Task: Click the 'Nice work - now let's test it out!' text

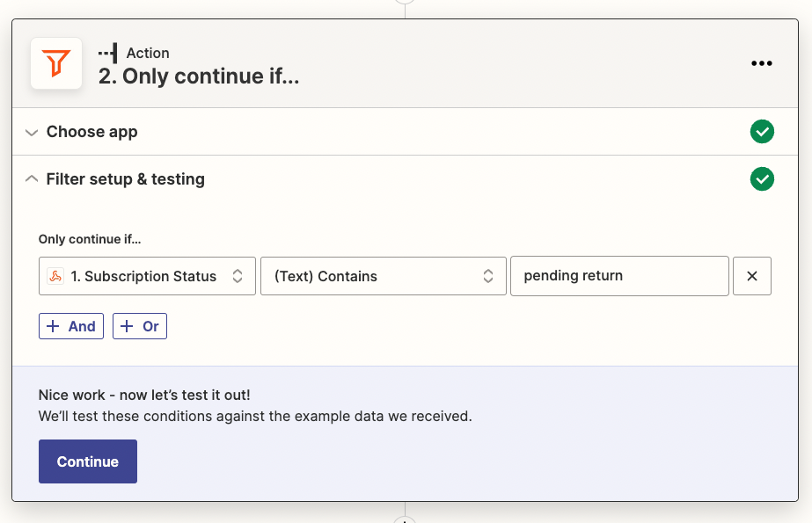Action: (x=144, y=396)
